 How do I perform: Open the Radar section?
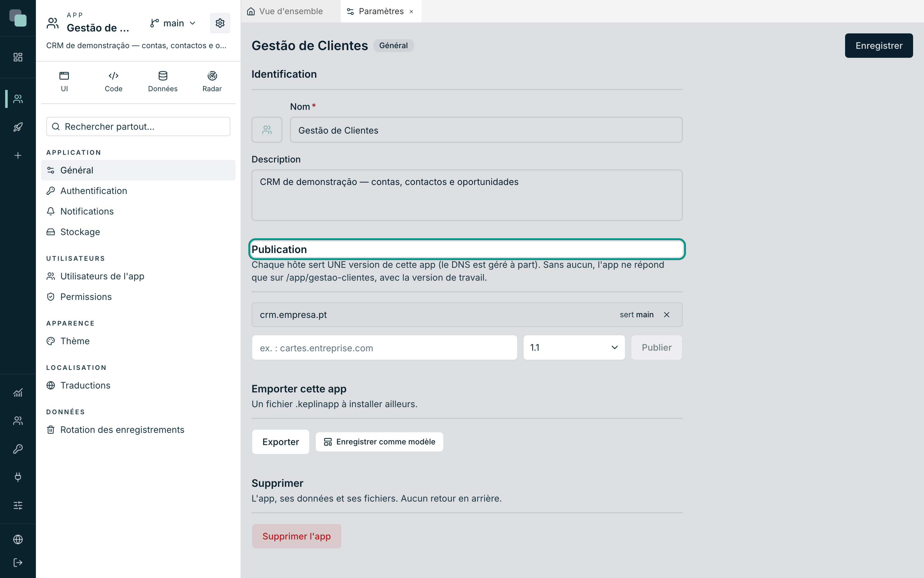(x=212, y=82)
